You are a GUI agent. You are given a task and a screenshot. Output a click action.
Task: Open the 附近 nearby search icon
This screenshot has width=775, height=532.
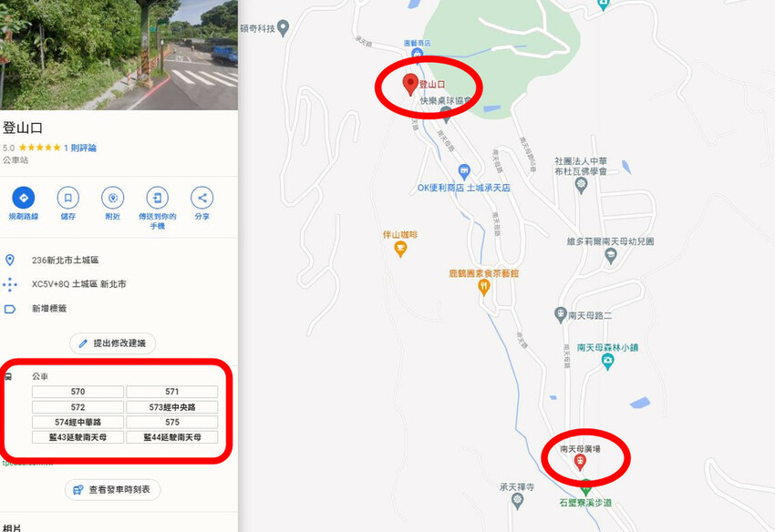[x=113, y=198]
